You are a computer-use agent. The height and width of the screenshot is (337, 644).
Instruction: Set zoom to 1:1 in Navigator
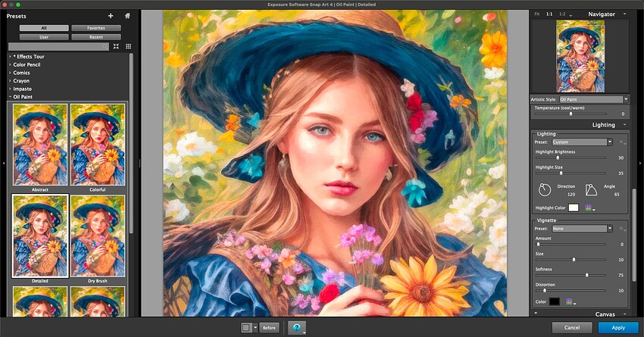tap(549, 14)
